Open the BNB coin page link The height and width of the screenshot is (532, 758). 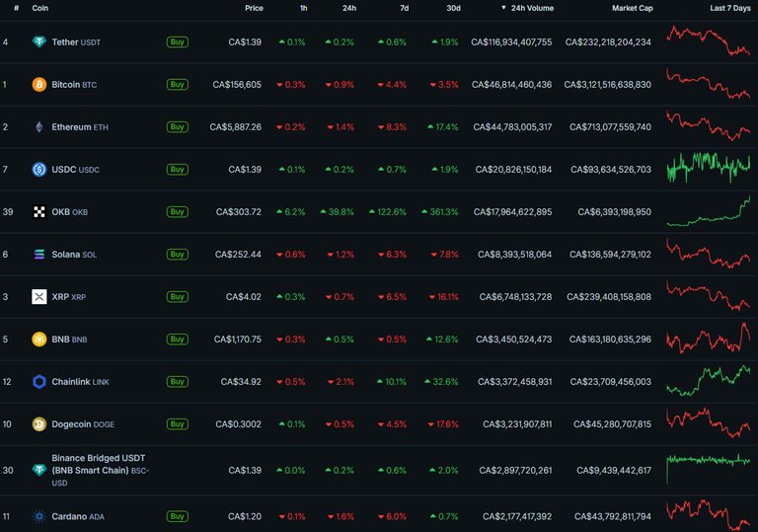tap(69, 339)
